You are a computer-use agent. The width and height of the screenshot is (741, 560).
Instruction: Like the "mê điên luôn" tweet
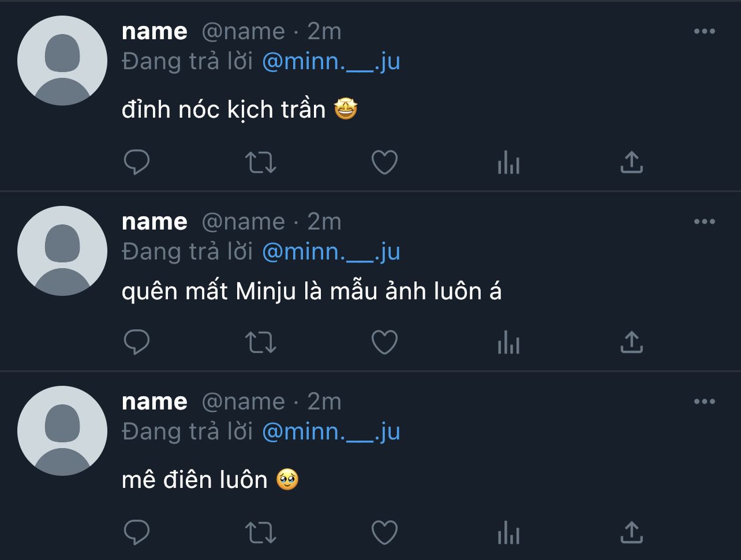coord(384,533)
